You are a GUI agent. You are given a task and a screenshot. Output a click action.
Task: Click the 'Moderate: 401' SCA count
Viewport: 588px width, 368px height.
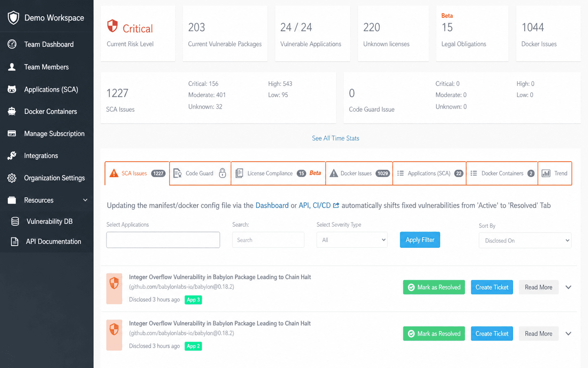pyautogui.click(x=207, y=95)
